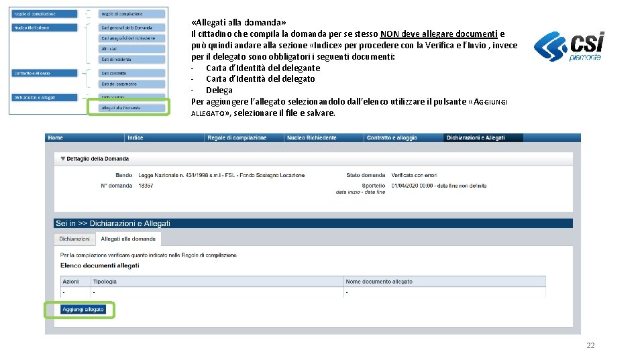This screenshot has width=644, height=362.
Task: Click the Dati contratto diagram box
Action: (x=132, y=74)
